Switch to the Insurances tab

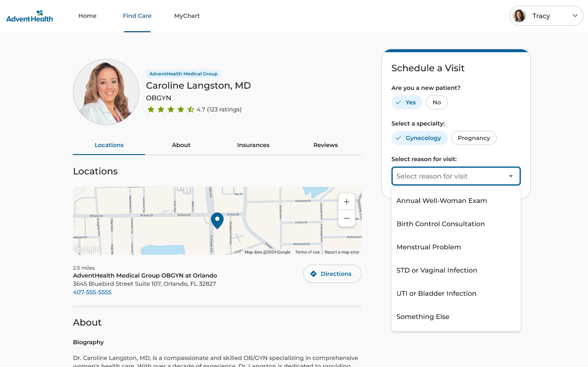pos(253,145)
